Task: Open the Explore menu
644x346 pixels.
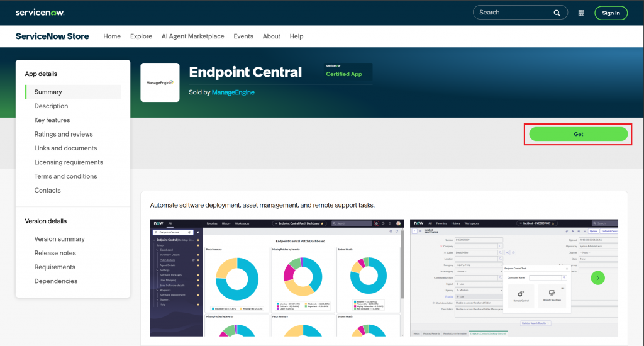Action: click(141, 36)
